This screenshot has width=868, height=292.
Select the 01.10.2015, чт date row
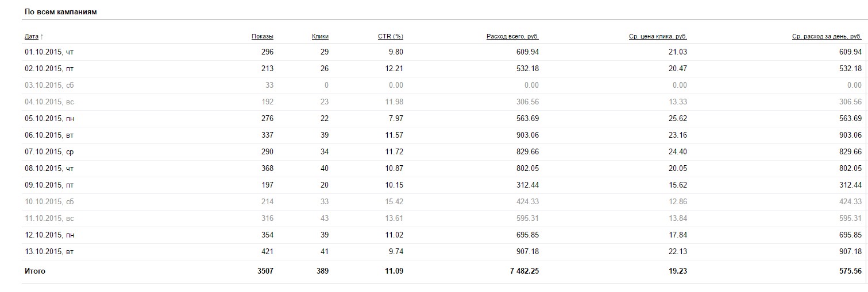(49, 52)
